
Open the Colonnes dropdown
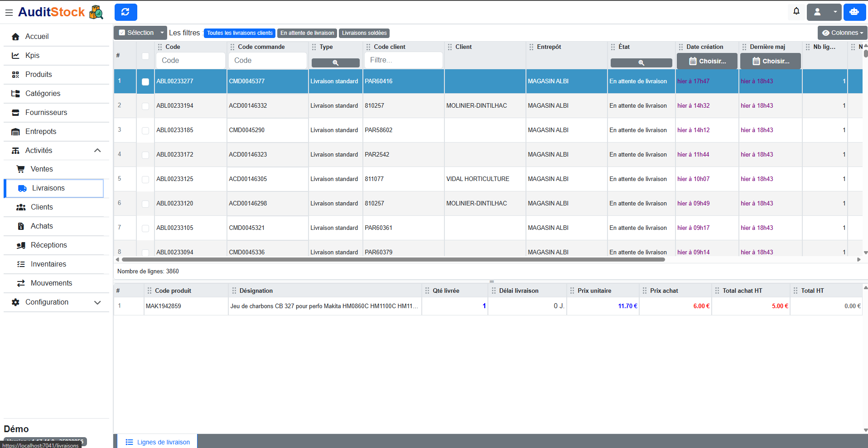(842, 33)
